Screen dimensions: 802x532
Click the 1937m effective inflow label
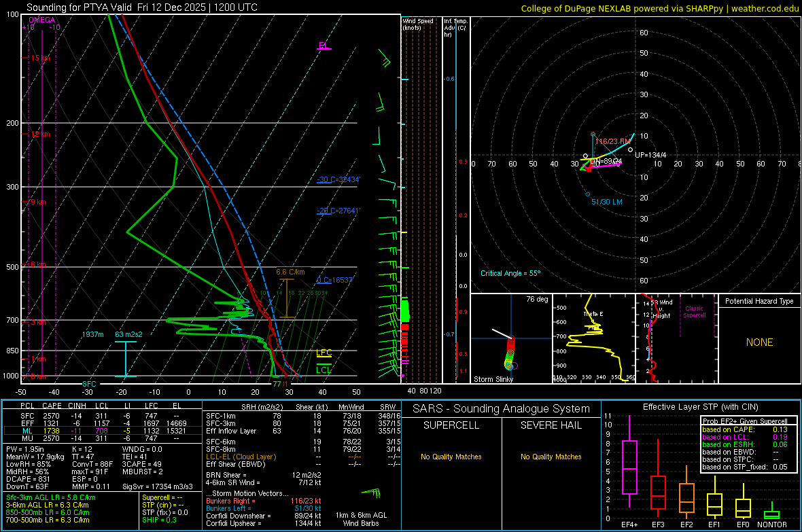[x=92, y=334]
